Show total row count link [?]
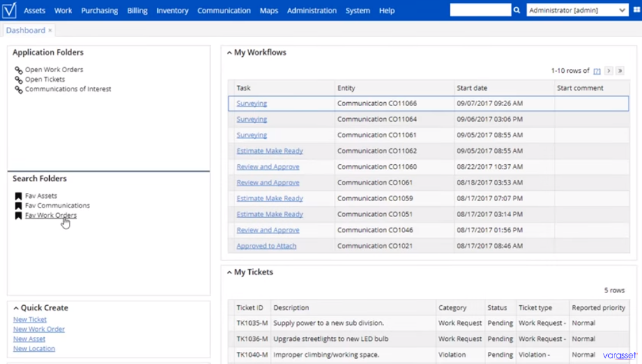The height and width of the screenshot is (364, 642). pyautogui.click(x=597, y=72)
